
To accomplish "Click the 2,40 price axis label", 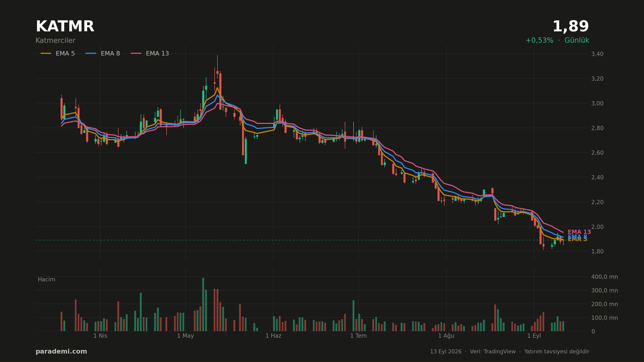I will click(x=597, y=177).
